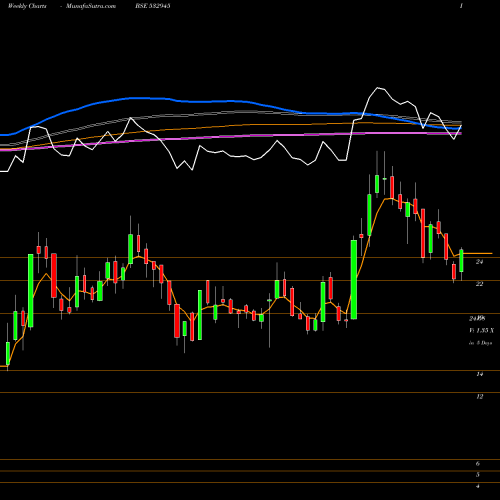
Task: Click the price axis label 22
Action: 479,284
